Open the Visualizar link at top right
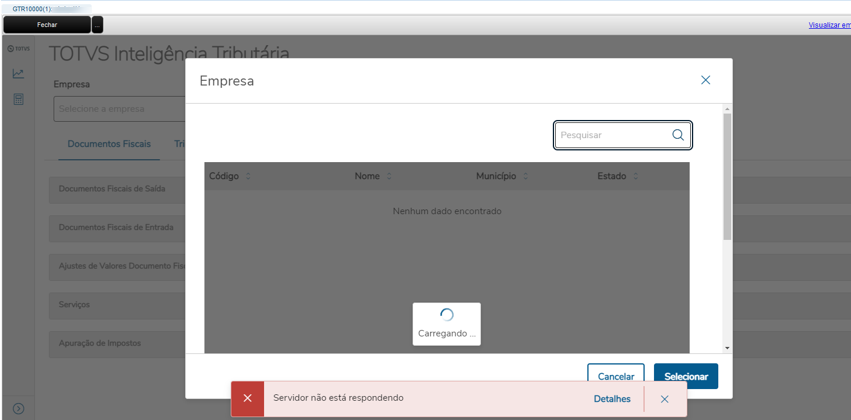 point(829,25)
